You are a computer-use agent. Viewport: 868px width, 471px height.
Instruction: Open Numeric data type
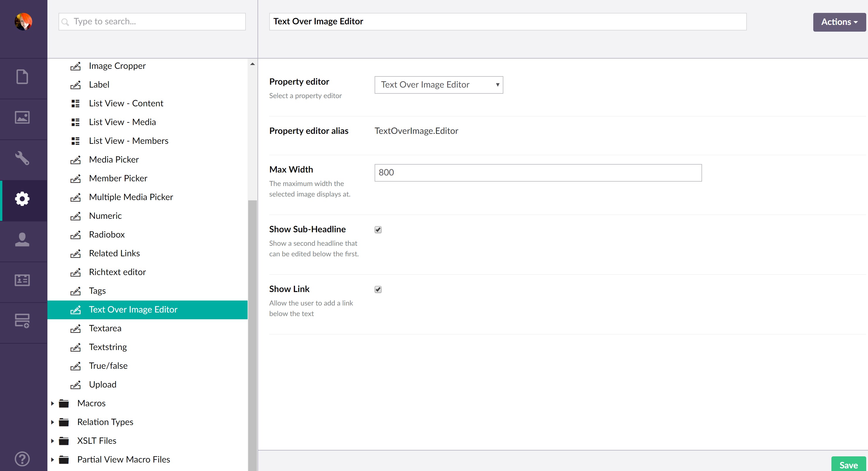pos(105,216)
